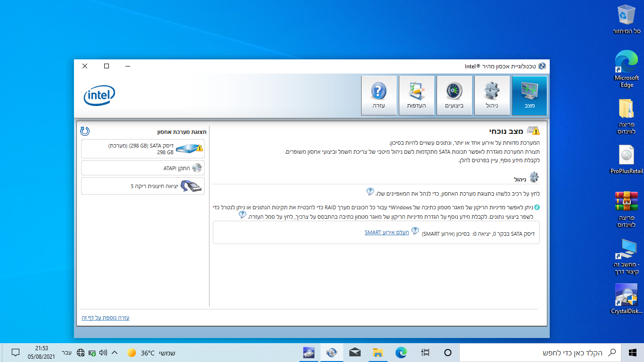Open Cortana from the taskbar

(448, 353)
